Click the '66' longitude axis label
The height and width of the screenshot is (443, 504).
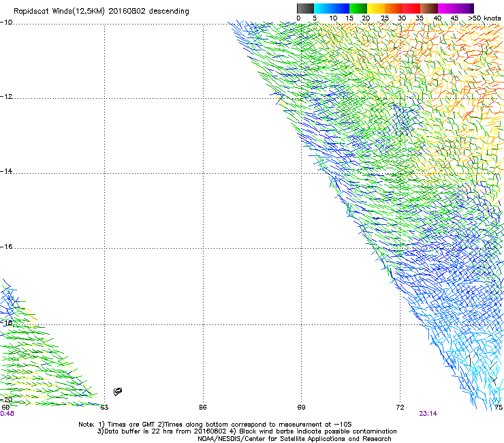click(x=202, y=408)
